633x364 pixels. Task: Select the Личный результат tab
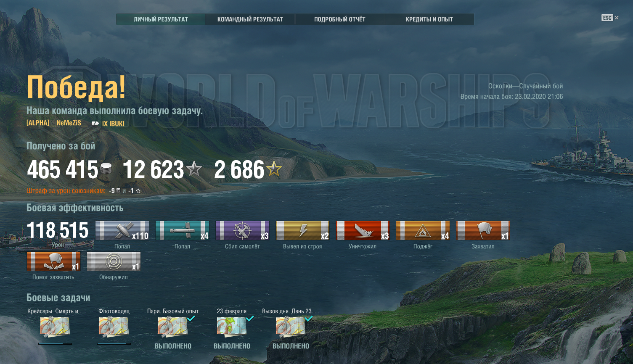(161, 19)
